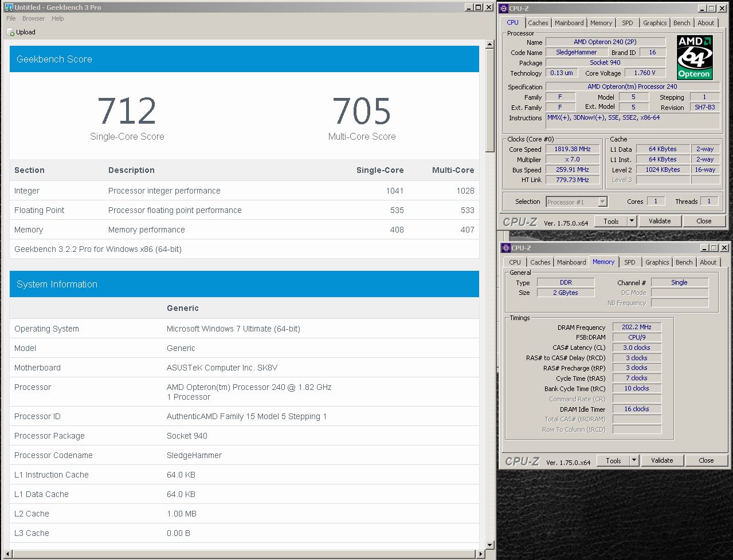Minimize the Geekbench 3 Pro window

point(469,7)
